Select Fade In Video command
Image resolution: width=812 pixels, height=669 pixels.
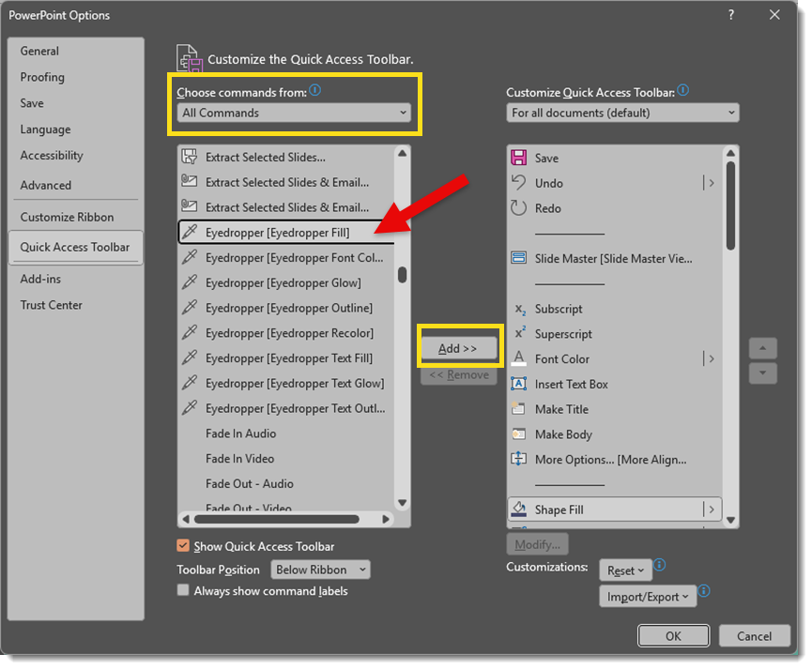coord(286,458)
